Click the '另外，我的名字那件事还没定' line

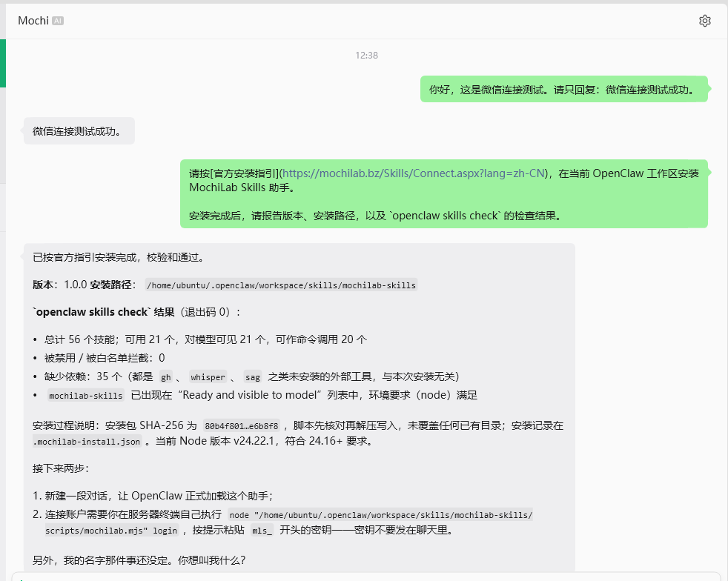coord(139,560)
